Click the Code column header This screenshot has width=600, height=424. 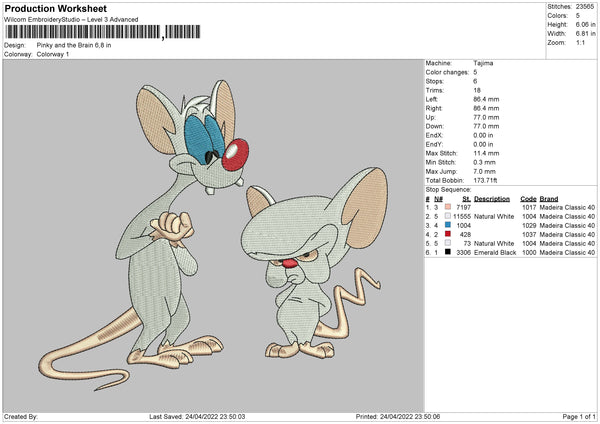click(x=528, y=198)
